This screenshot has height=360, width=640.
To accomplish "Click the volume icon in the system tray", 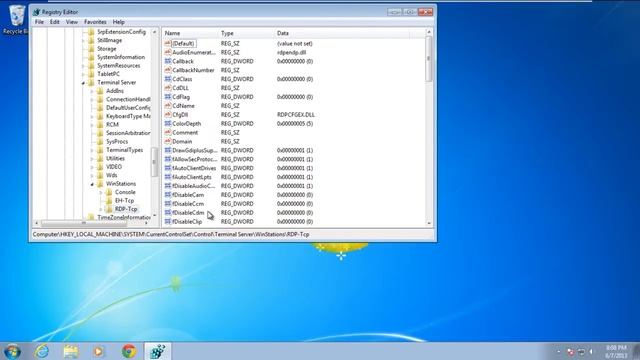I will [591, 351].
